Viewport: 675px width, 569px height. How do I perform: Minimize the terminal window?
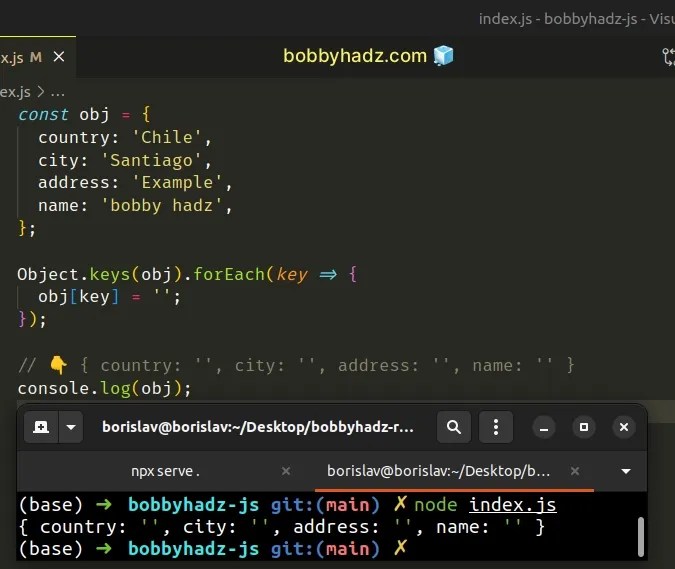(x=544, y=427)
